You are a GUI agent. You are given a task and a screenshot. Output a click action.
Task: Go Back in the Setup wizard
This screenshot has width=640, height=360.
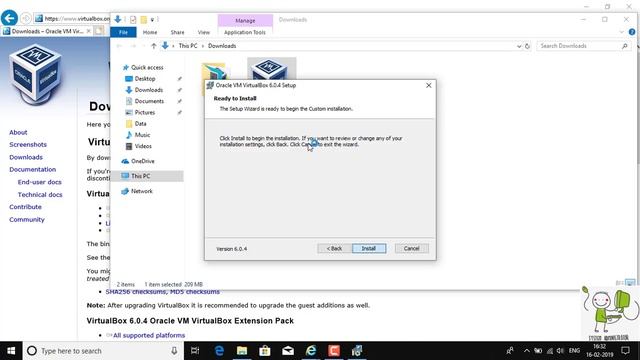(334, 248)
